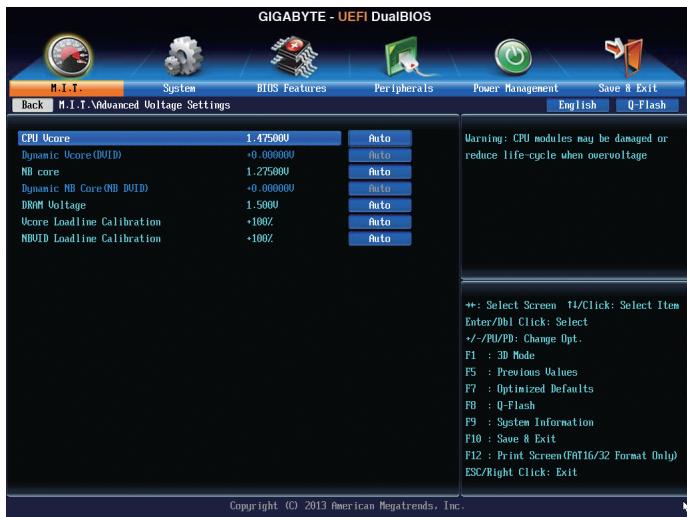Click the +0.00000V Dynamic NB Core value
This screenshot has height=517, width=687.
tap(270, 188)
